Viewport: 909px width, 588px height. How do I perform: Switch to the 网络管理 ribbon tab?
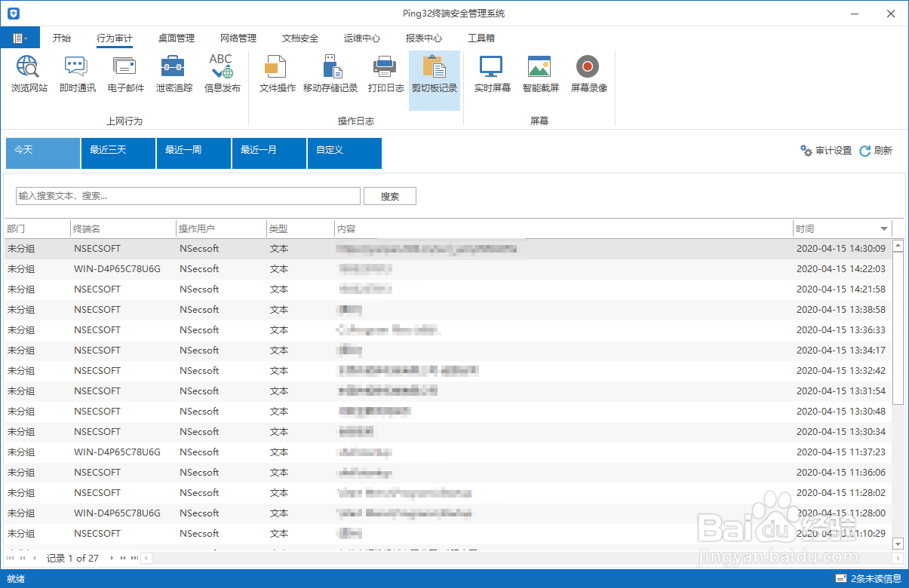tap(238, 38)
